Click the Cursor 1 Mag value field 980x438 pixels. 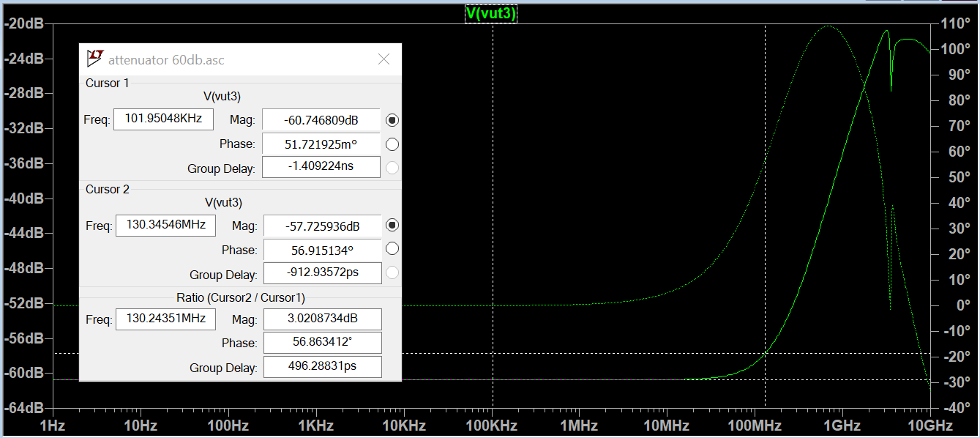321,120
